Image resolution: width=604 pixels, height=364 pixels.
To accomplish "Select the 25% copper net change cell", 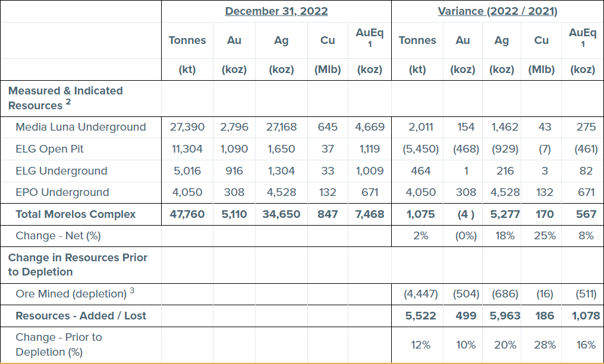I will 545,236.
